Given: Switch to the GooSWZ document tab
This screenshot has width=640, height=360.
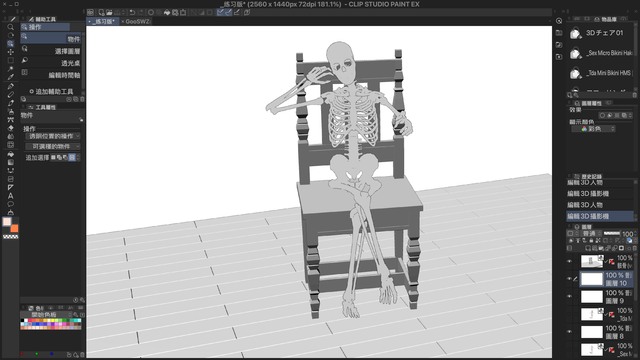Looking at the screenshot, I should [x=136, y=22].
